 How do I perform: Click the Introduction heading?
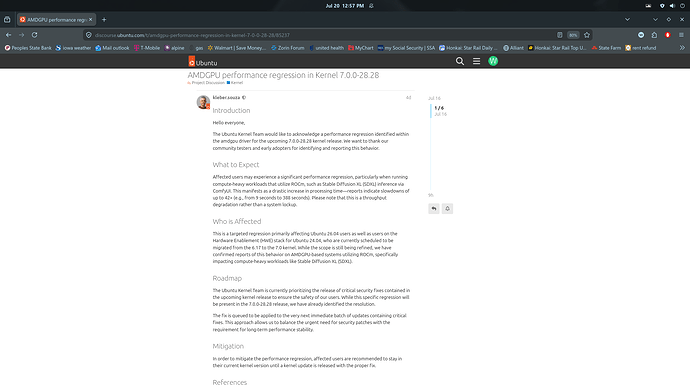pos(231,110)
